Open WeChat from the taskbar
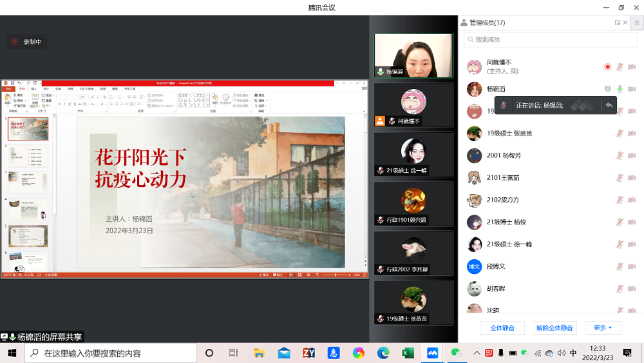Image resolution: width=644 pixels, height=363 pixels. [457, 353]
